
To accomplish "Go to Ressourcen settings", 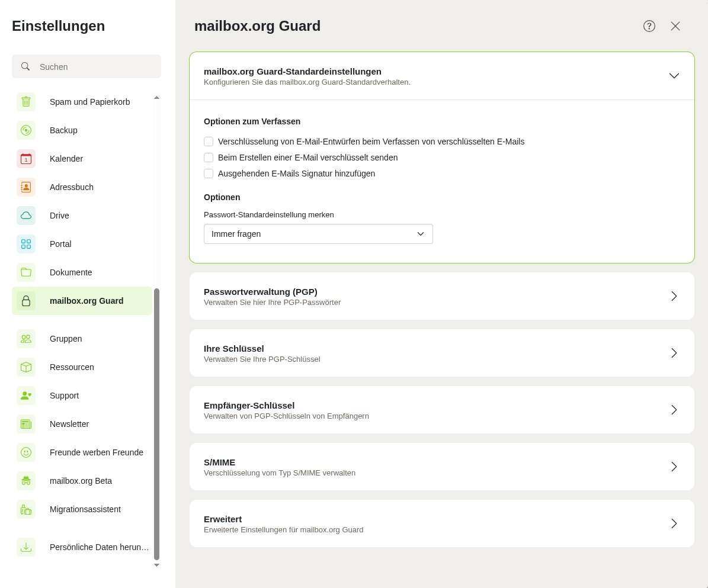I will pyautogui.click(x=82, y=367).
